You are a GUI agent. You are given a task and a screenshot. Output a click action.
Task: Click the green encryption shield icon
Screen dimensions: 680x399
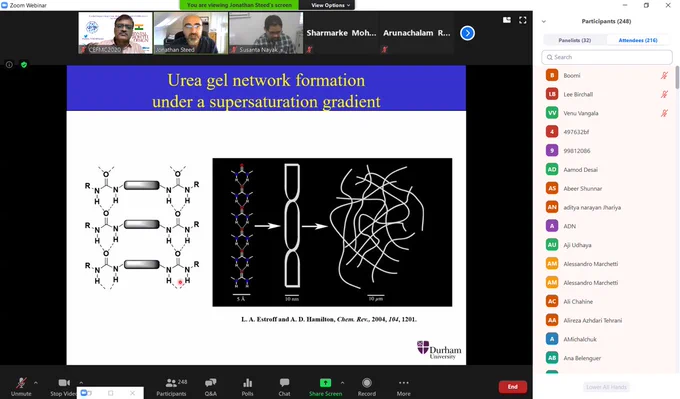pyautogui.click(x=24, y=65)
